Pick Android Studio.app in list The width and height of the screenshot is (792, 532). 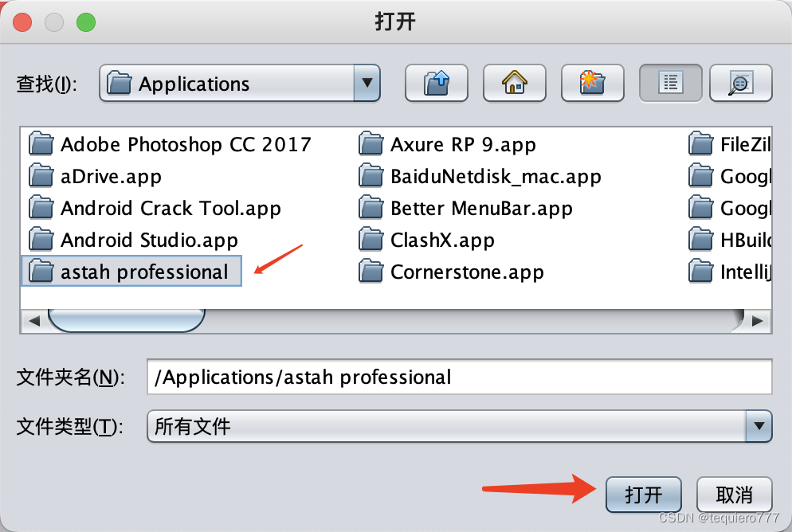coord(133,240)
